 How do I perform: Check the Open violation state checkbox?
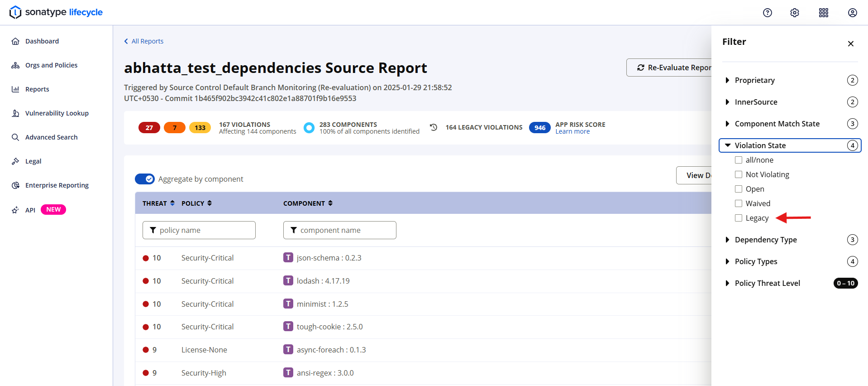[x=739, y=189]
